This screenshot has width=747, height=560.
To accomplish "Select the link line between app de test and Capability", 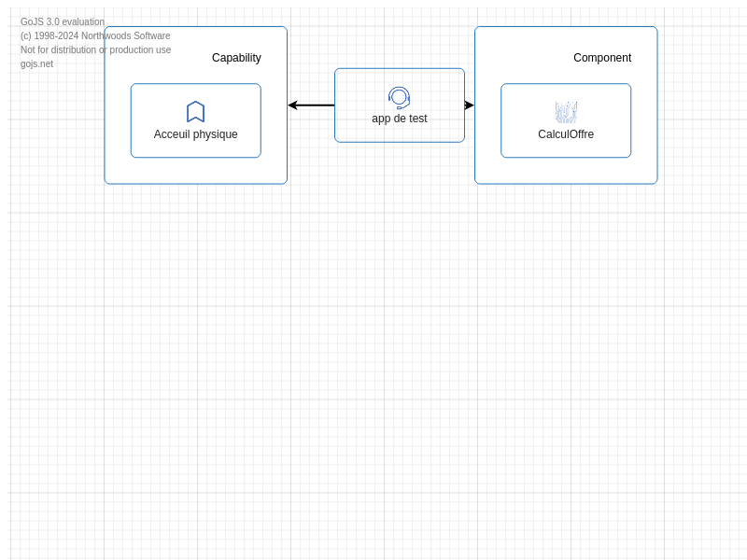I will pos(316,105).
